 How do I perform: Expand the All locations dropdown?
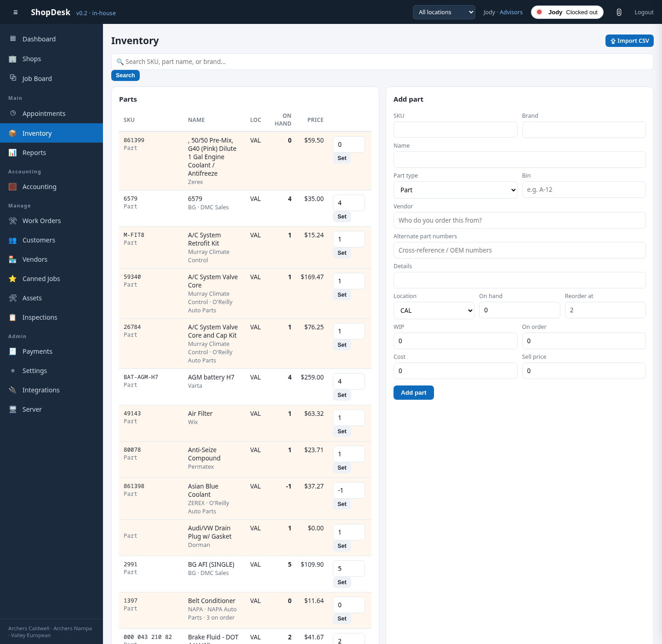(x=444, y=12)
